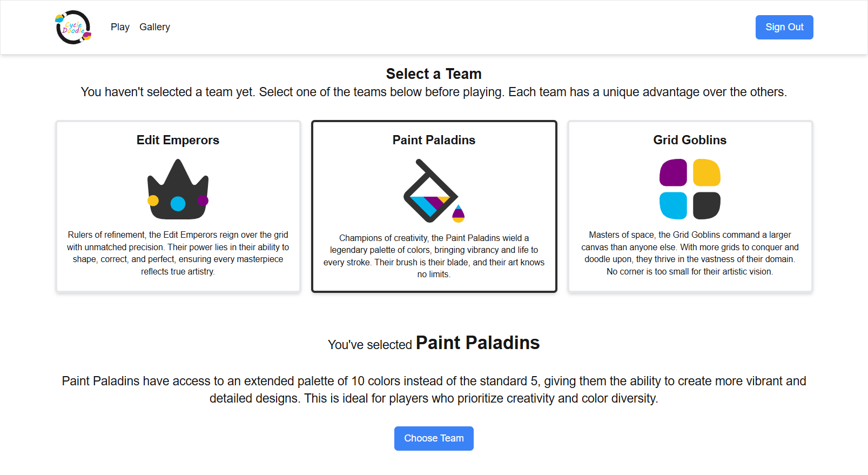This screenshot has height=475, width=868.
Task: Click the yellow square in Grid Goblins icon
Action: pyautogui.click(x=706, y=172)
